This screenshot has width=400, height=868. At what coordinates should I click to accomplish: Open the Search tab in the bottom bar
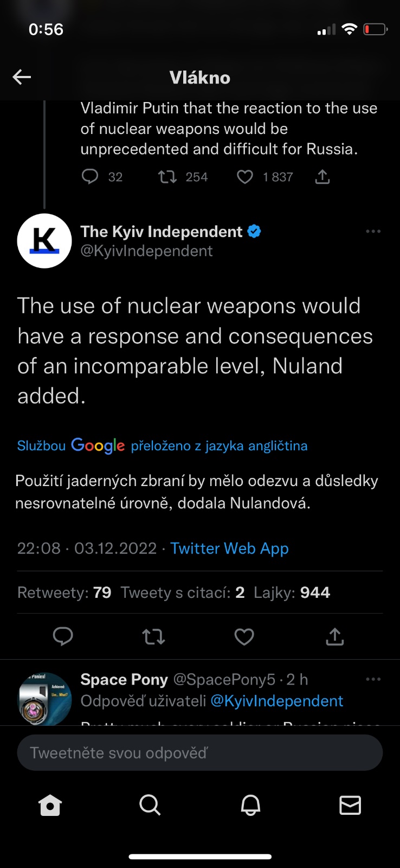click(150, 806)
